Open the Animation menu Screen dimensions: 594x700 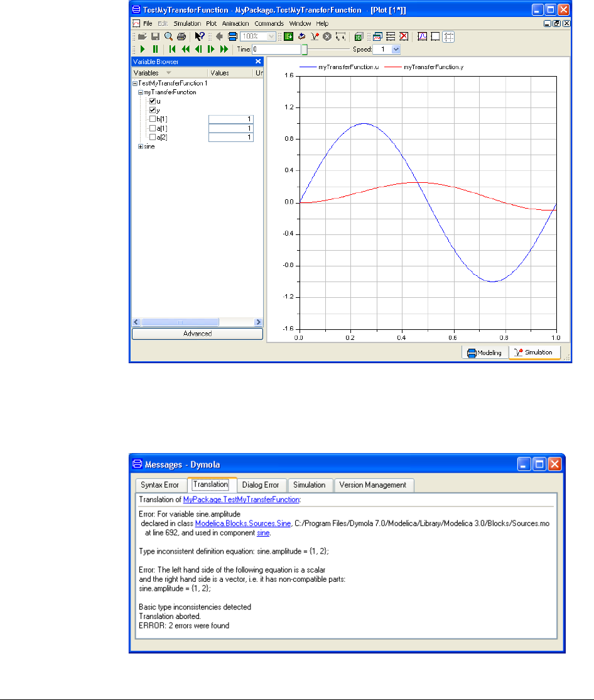(x=235, y=24)
